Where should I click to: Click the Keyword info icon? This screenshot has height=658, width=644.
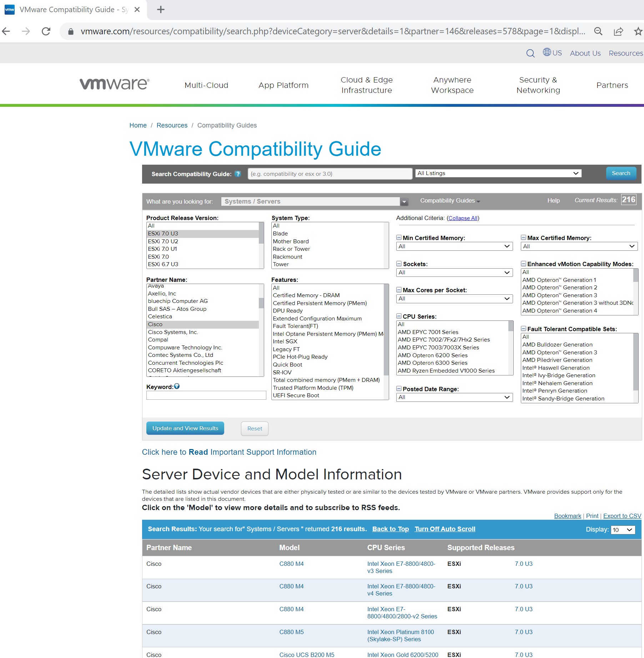[x=177, y=386]
